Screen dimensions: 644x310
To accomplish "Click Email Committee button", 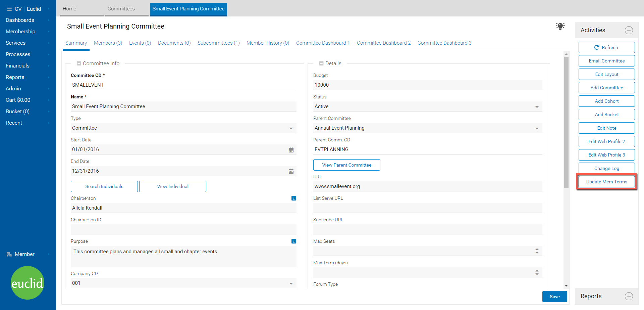I will coord(606,61).
